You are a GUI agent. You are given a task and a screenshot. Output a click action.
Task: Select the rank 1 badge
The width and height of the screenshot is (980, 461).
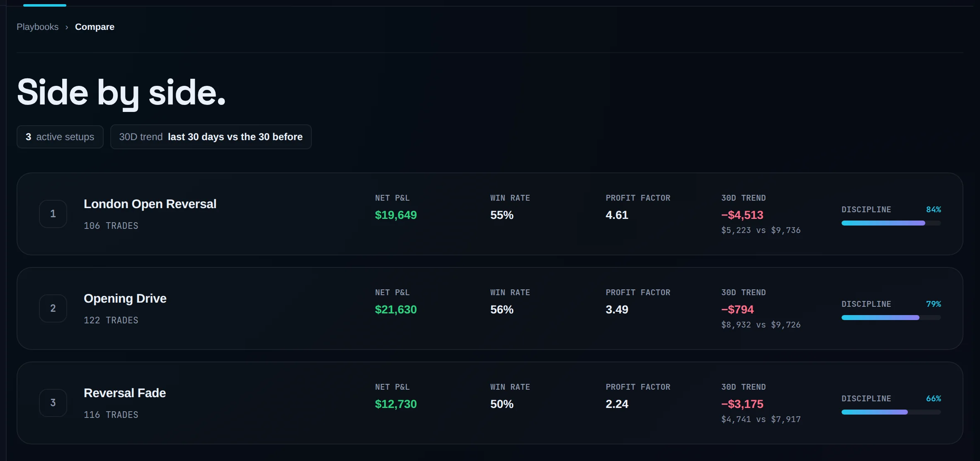[53, 214]
